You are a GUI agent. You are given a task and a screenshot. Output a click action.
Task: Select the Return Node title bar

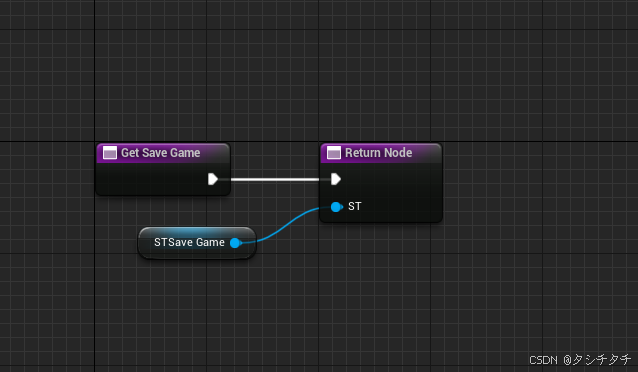(381, 153)
